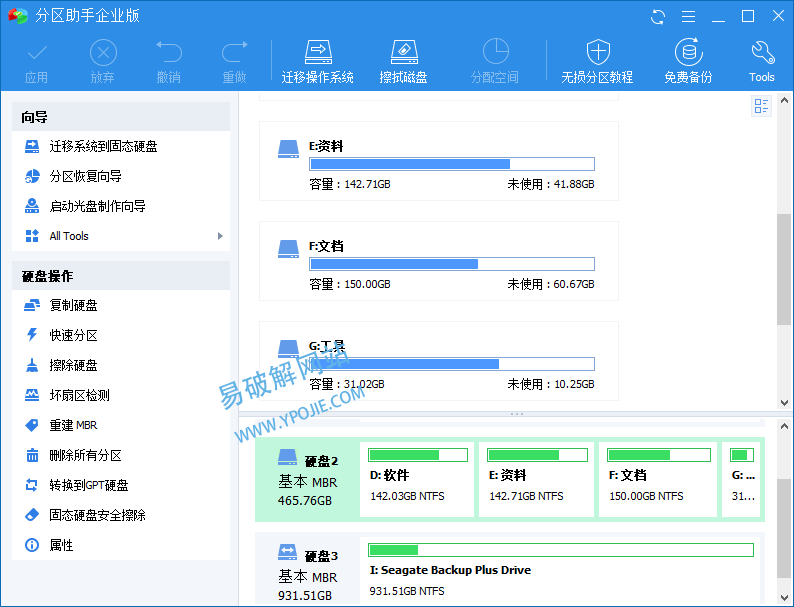Select D: 软件 partition block

pyautogui.click(x=417, y=479)
